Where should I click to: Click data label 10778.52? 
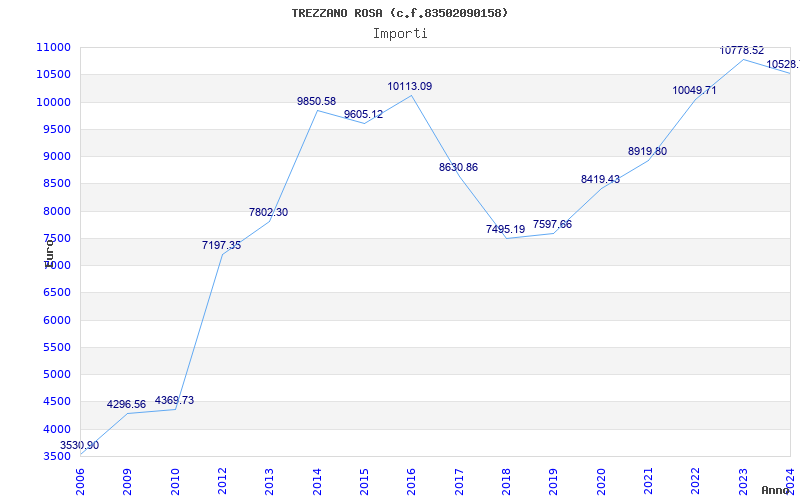742,51
